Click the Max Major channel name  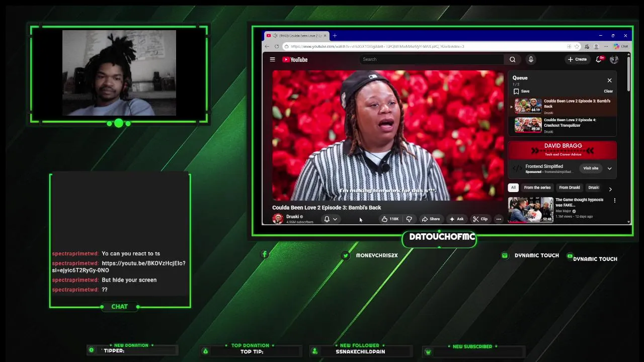(x=564, y=211)
